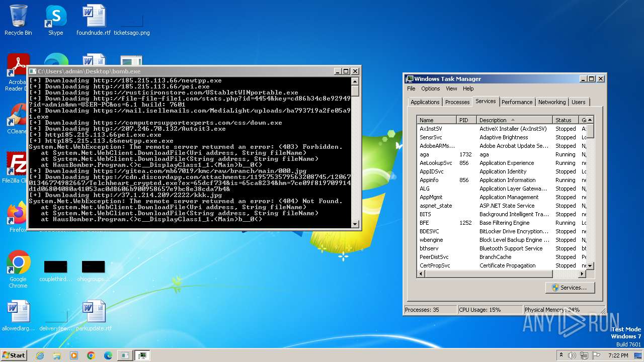Show hidden tray icons arrow
This screenshot has height=362, width=644.
(561, 355)
